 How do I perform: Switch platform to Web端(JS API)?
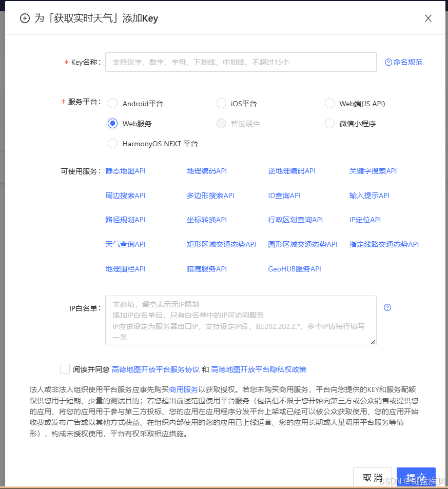coord(329,103)
